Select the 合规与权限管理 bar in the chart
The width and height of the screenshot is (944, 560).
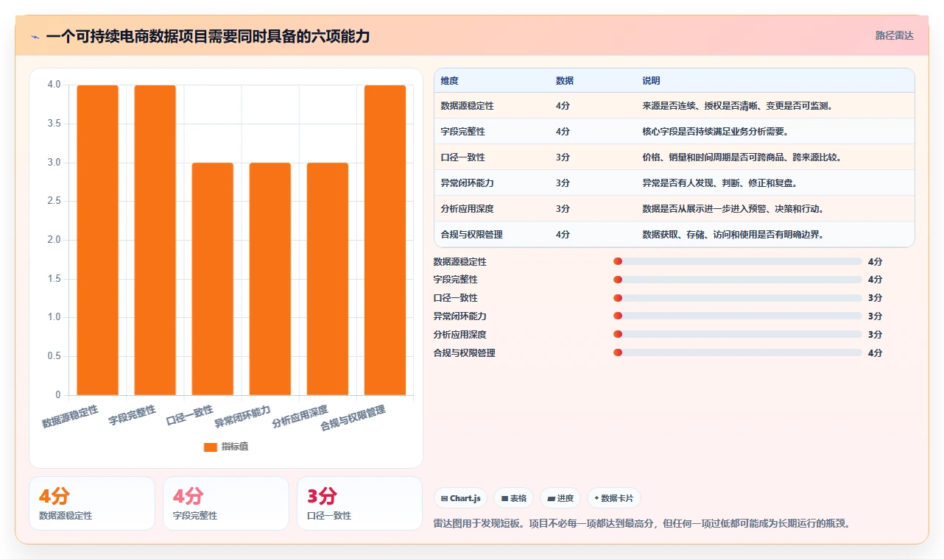(384, 240)
